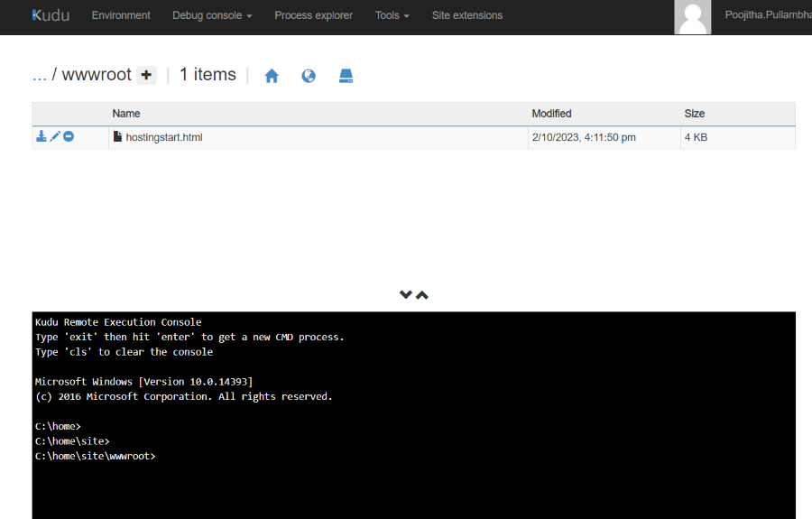This screenshot has height=519, width=812.
Task: Expand the Debug console dropdown
Action: click(212, 15)
